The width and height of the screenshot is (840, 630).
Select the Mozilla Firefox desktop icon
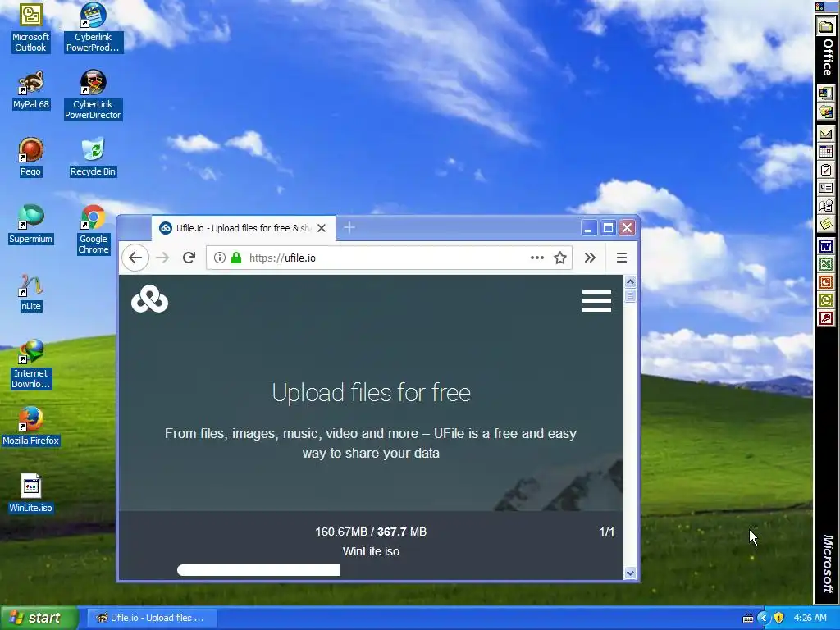(x=30, y=427)
